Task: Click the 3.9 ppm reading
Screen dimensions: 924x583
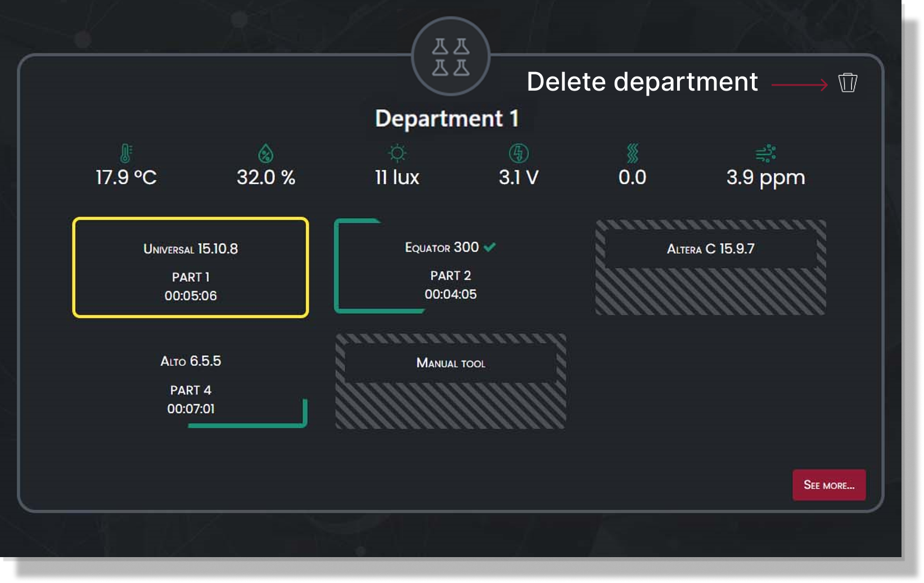Action: click(765, 178)
